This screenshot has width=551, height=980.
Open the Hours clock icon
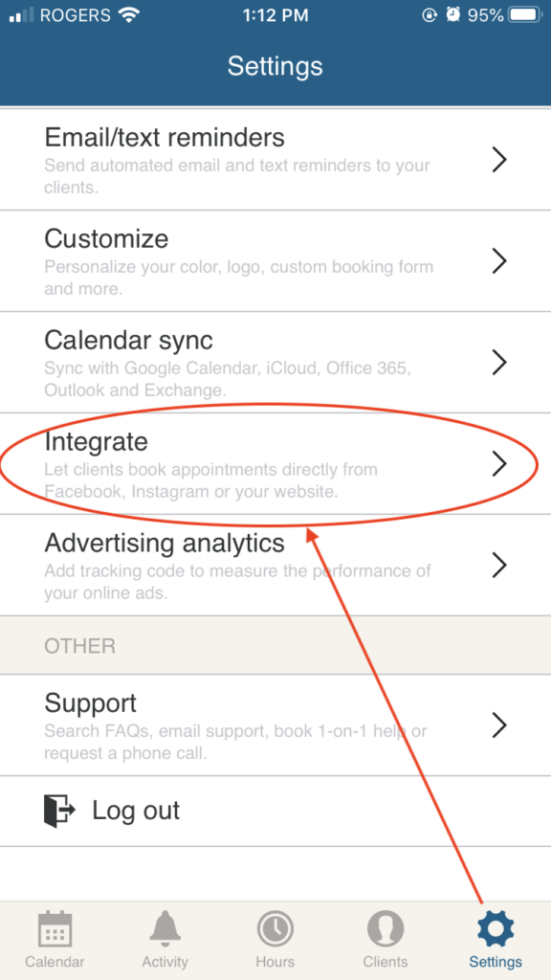(275, 928)
